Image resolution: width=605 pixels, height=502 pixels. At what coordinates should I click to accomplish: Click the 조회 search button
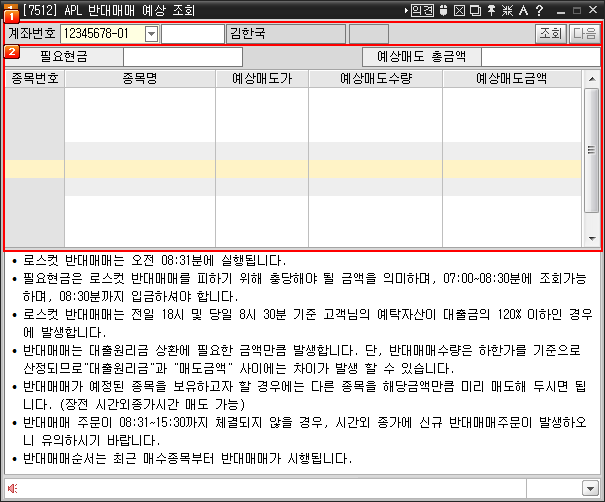(551, 34)
